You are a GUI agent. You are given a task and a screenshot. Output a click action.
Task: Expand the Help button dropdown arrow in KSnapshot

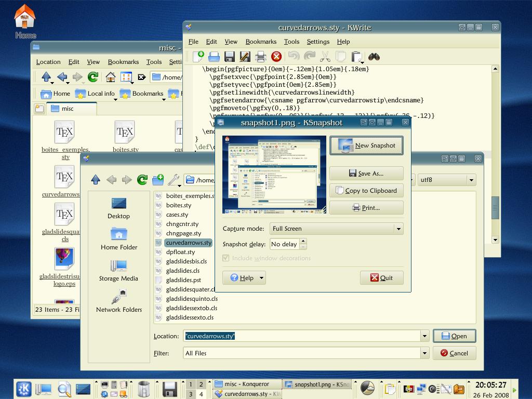pos(261,278)
